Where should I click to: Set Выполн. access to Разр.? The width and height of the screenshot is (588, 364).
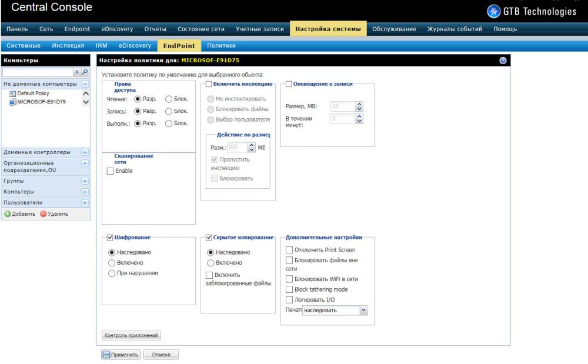point(138,123)
